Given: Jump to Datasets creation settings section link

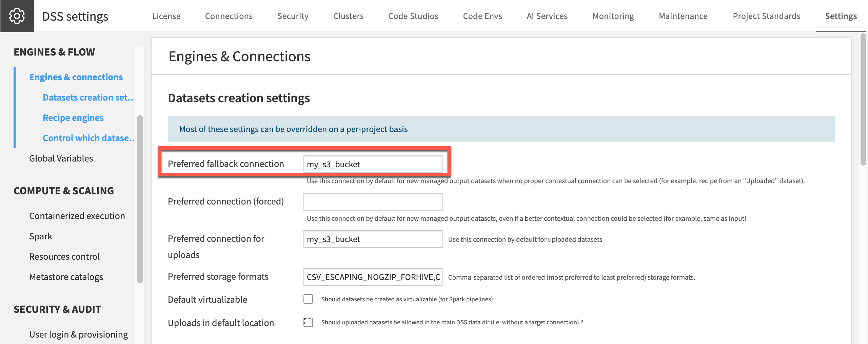Looking at the screenshot, I should [88, 98].
